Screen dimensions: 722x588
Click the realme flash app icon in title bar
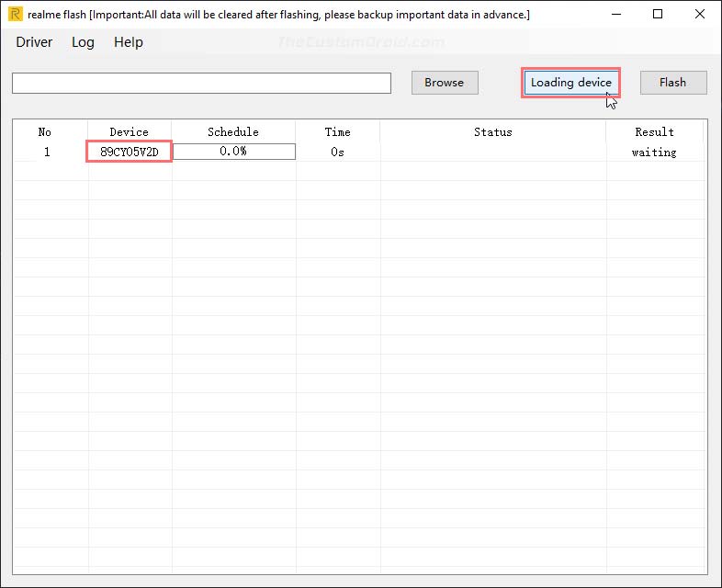coord(15,15)
